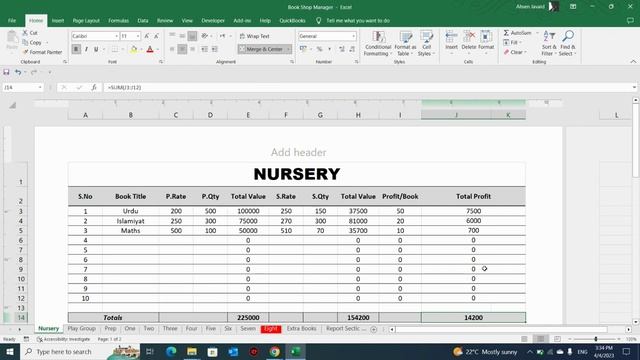Screen dimensions: 640x360
Task: Apply red font color with the A icon
Action: (150, 49)
